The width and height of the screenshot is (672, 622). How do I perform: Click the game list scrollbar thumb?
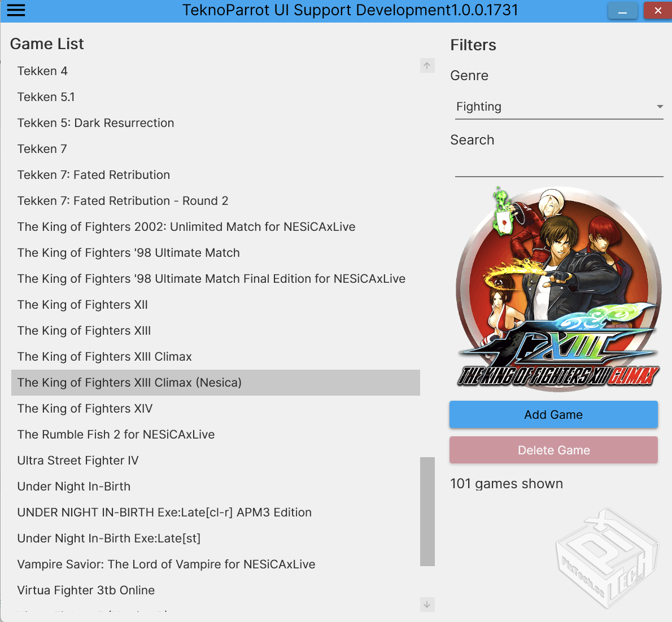[x=427, y=511]
